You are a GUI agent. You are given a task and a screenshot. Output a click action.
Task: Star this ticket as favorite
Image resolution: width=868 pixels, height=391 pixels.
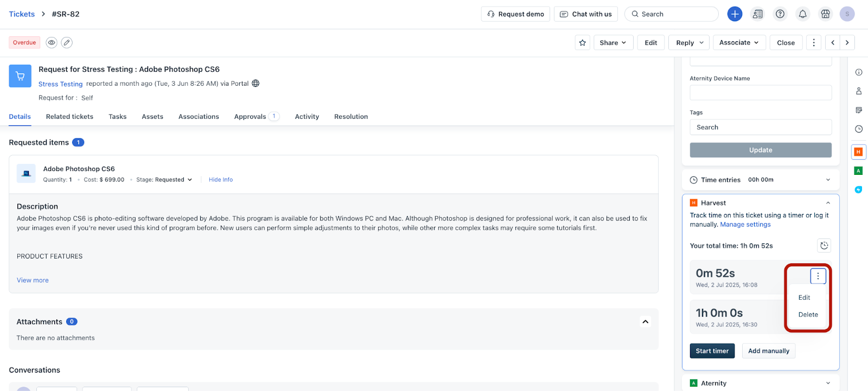point(583,42)
